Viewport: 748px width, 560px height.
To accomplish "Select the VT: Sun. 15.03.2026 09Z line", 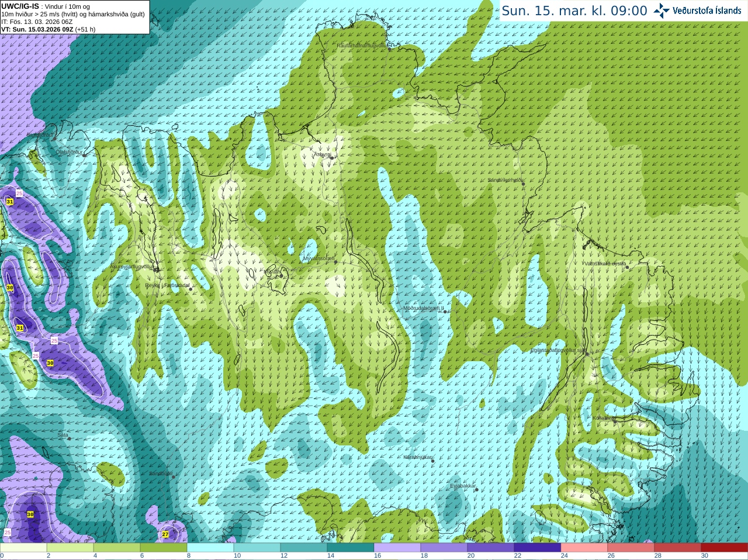I will click(49, 29).
